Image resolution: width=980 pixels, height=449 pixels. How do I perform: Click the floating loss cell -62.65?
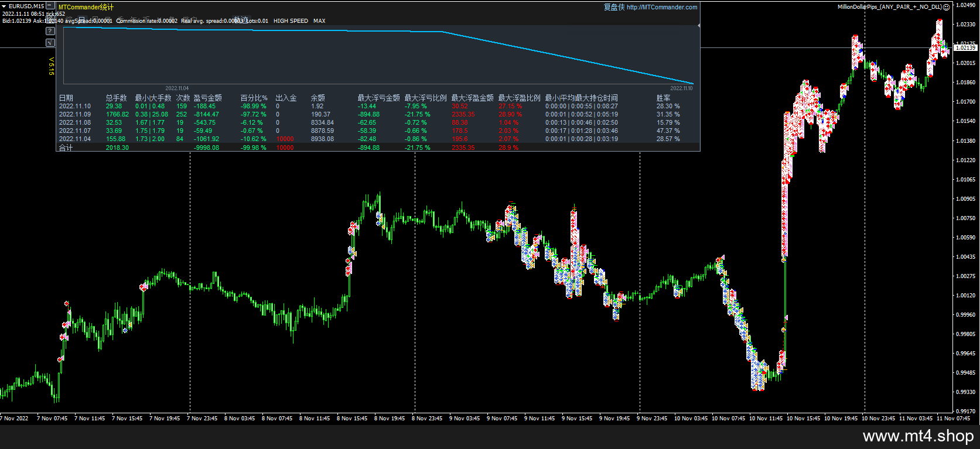(x=367, y=123)
